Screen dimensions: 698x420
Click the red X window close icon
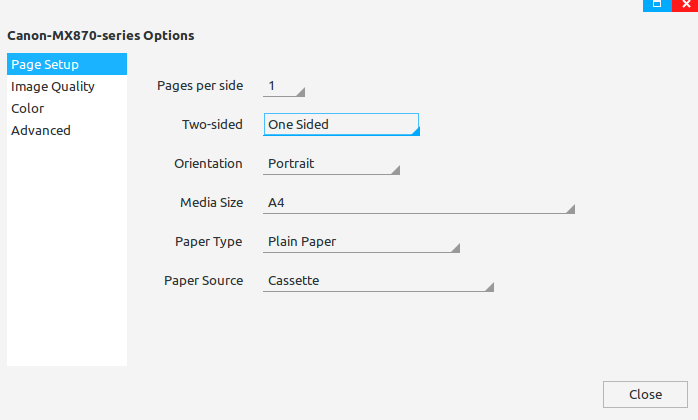click(686, 5)
